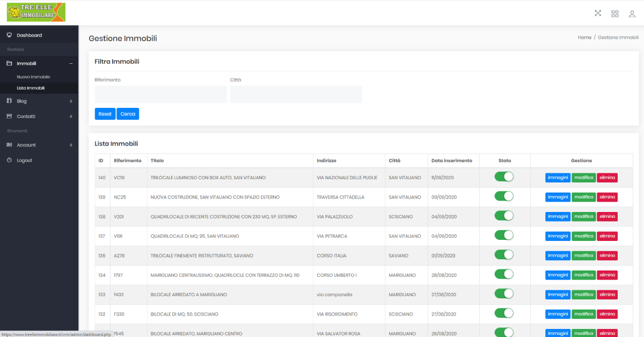Open Lista Immobili submenu item

(x=31, y=88)
